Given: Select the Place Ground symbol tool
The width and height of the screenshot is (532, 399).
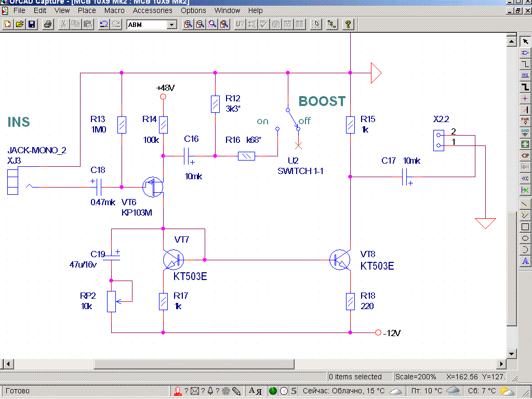Looking at the screenshot, I should [x=525, y=132].
